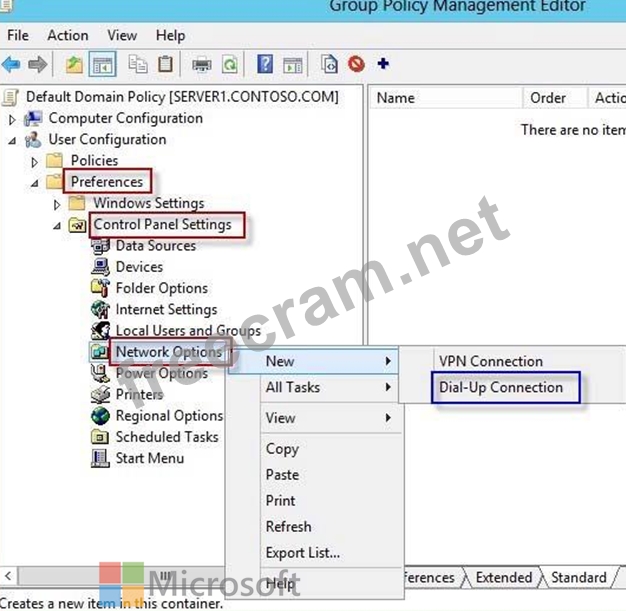Select the Network Options tree item
Image resolution: width=626 pixels, height=611 pixels.
(x=169, y=352)
